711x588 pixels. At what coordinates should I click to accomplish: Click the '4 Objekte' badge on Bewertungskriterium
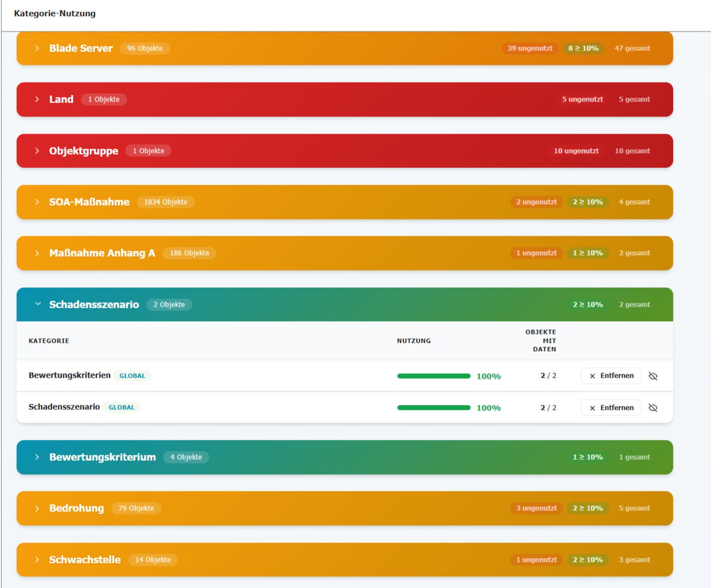(x=186, y=457)
